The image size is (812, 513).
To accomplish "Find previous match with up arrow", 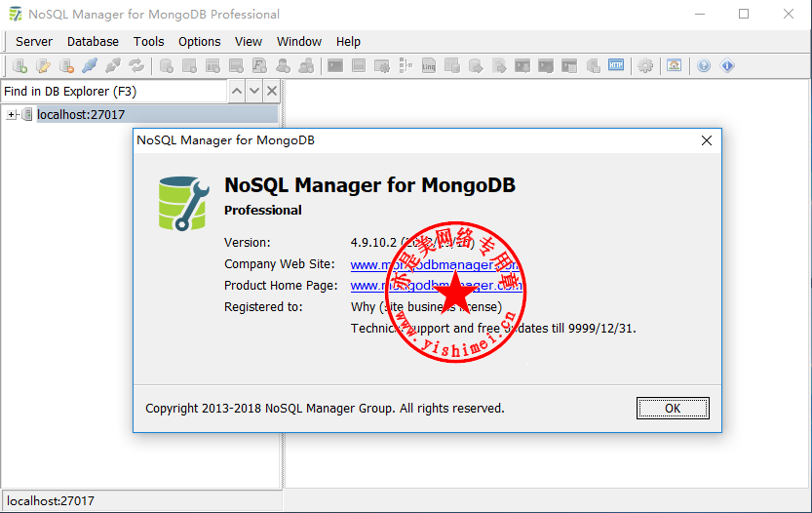I will coord(237,92).
